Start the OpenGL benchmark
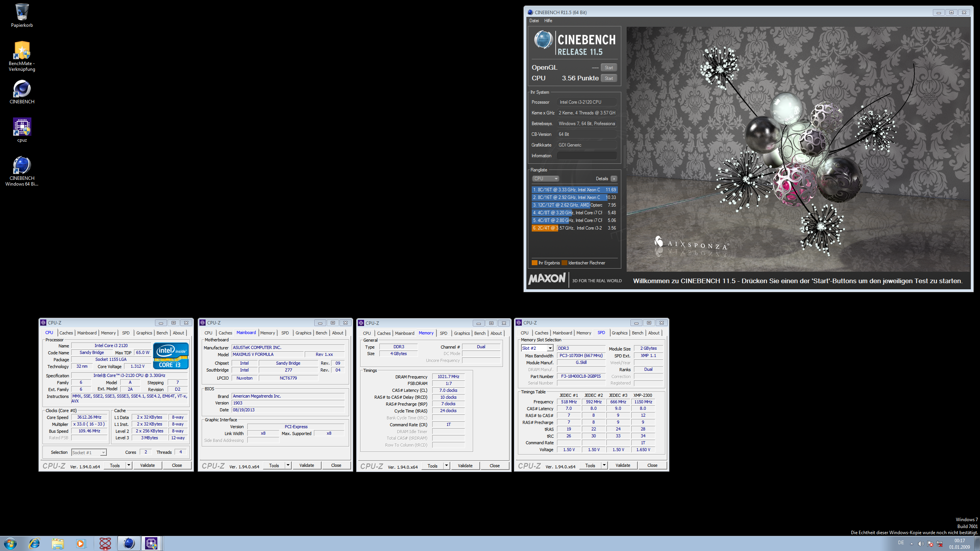The image size is (980, 551). (x=609, y=68)
